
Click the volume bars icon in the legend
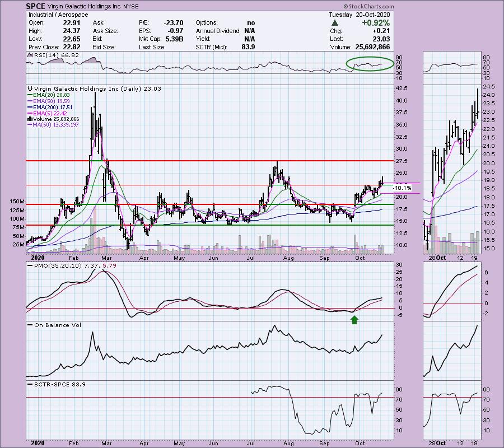point(31,119)
